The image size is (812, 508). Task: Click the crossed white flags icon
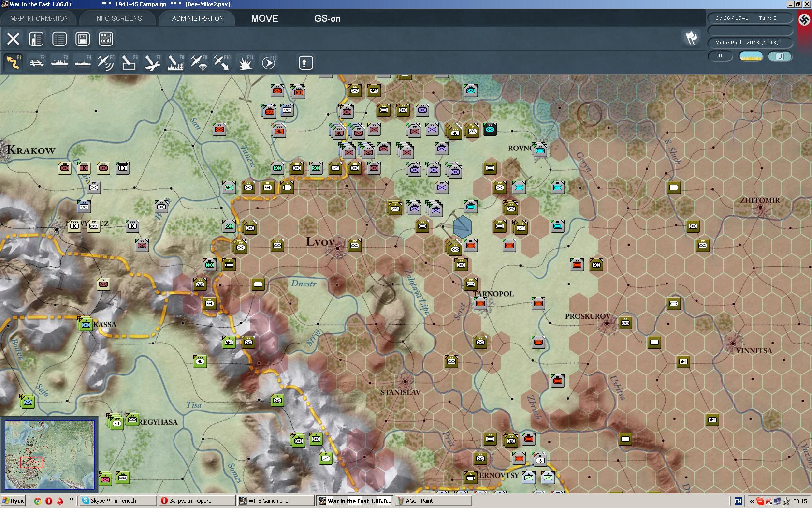point(691,38)
